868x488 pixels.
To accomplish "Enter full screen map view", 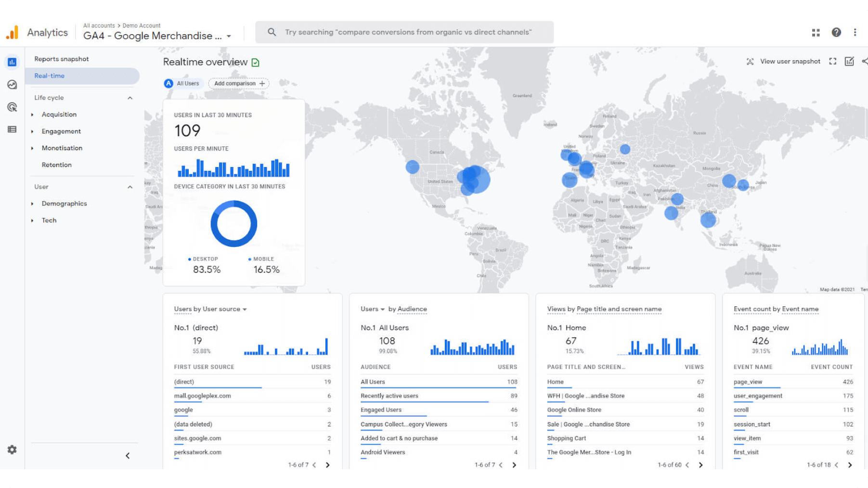I will click(x=832, y=62).
